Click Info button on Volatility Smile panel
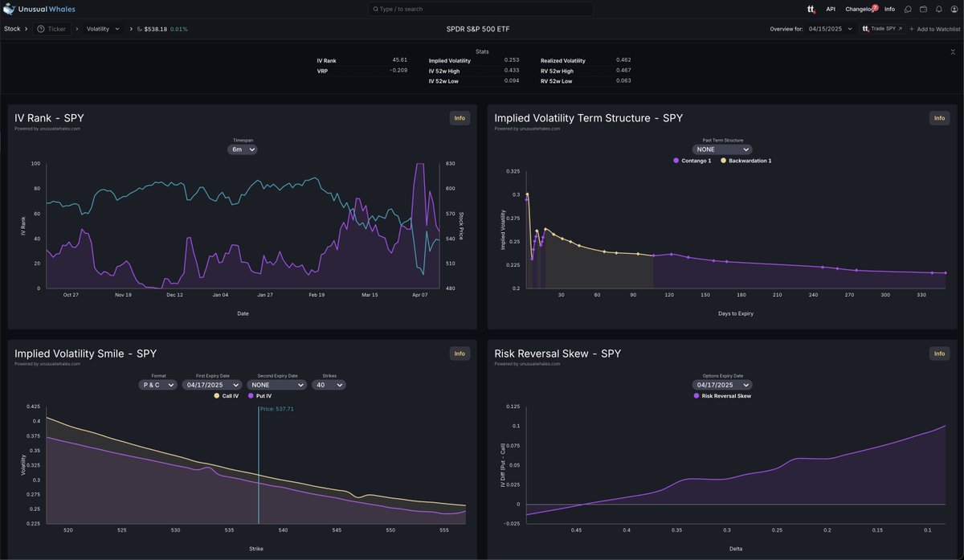 [x=460, y=354]
